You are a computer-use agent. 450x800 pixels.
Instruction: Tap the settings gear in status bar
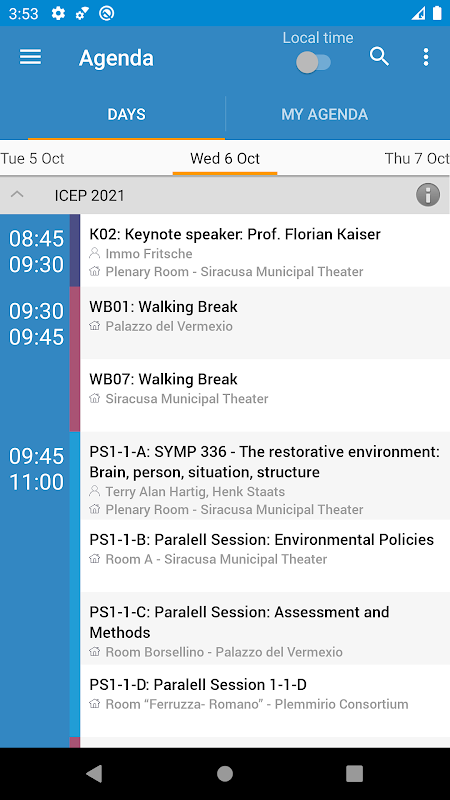pyautogui.click(x=59, y=13)
